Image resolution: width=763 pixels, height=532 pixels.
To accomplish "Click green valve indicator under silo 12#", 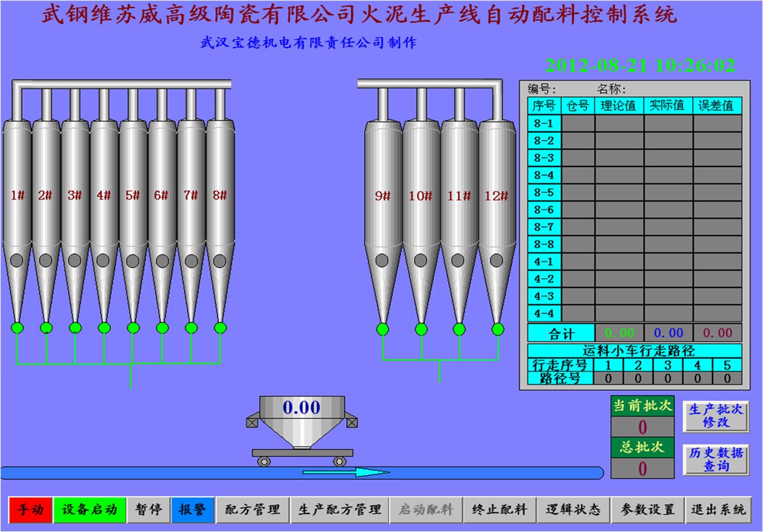I will pyautogui.click(x=497, y=329).
